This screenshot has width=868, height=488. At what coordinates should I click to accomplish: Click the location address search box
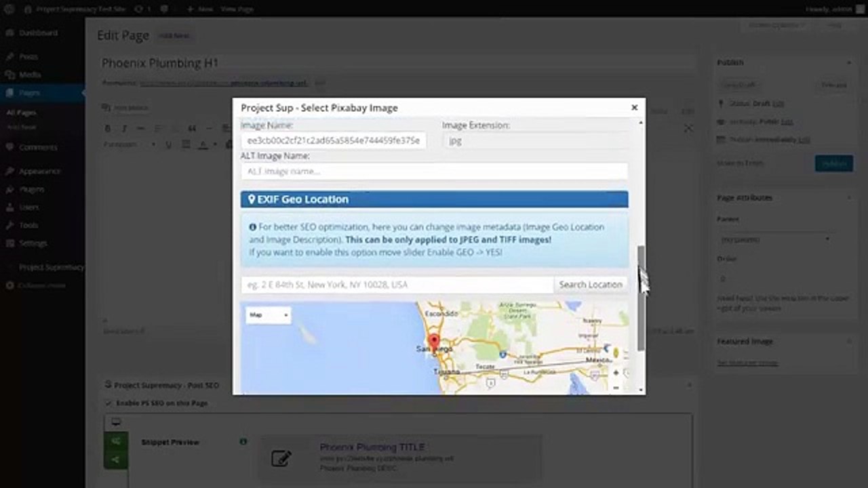(397, 285)
